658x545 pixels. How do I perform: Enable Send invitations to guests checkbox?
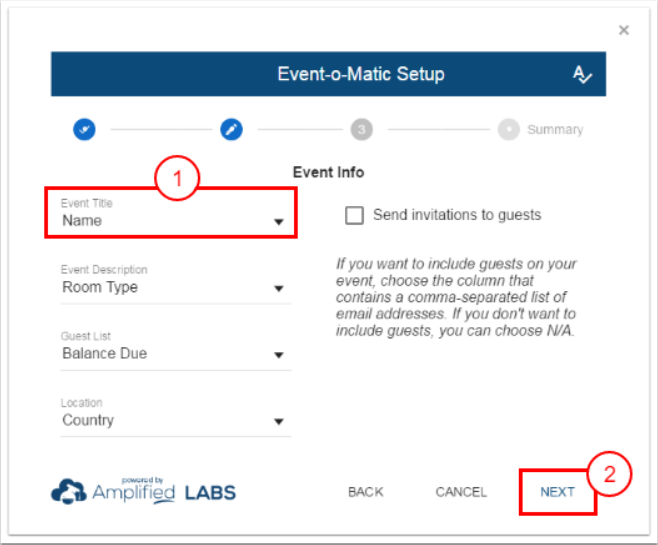353,215
